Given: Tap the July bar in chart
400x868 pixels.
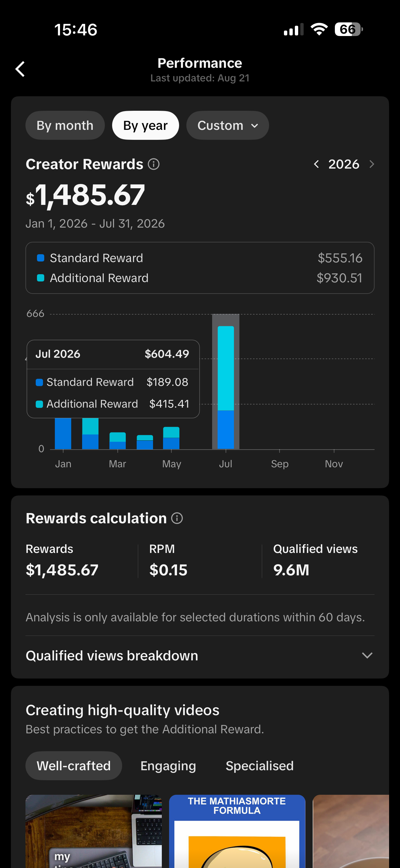Looking at the screenshot, I should pyautogui.click(x=226, y=387).
